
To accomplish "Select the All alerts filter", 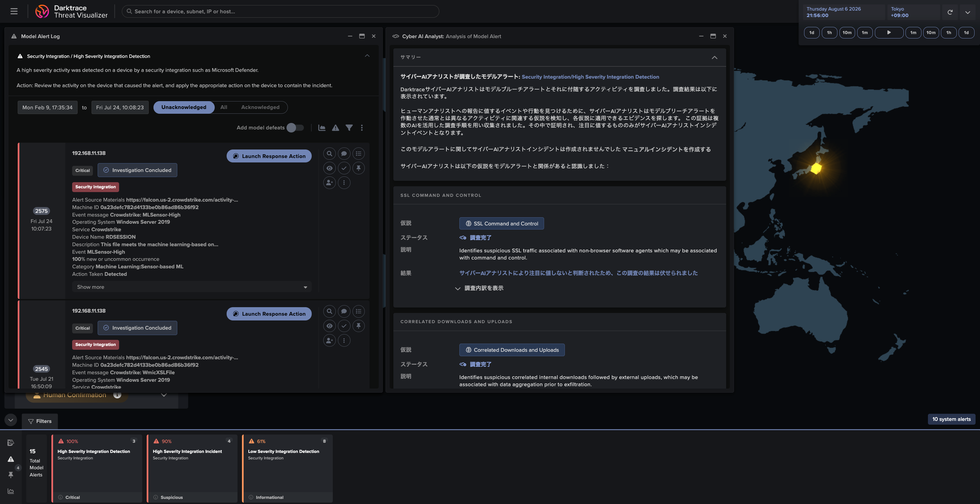I will pos(224,107).
